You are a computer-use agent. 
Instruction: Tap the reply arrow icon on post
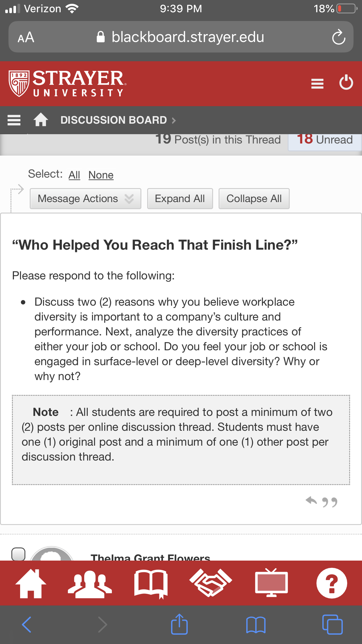(x=311, y=501)
